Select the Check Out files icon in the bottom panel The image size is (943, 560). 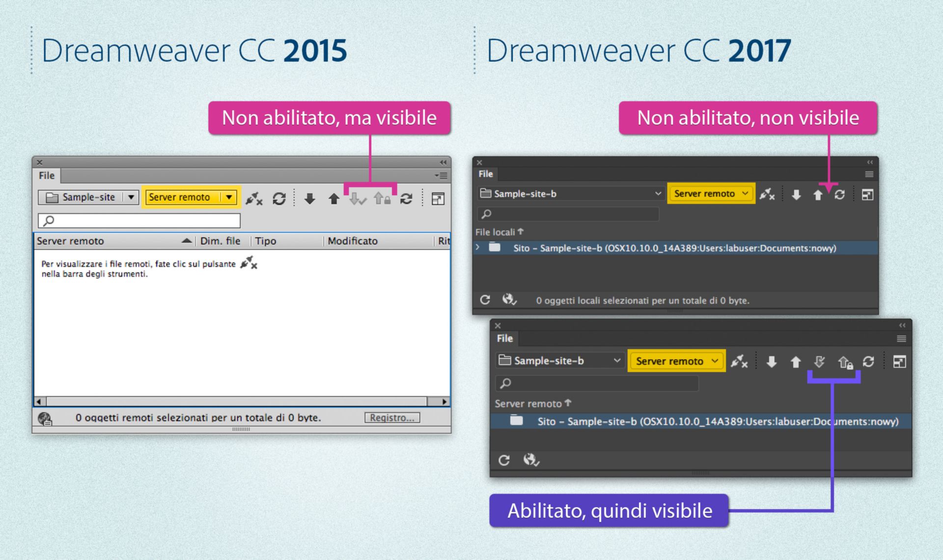820,362
